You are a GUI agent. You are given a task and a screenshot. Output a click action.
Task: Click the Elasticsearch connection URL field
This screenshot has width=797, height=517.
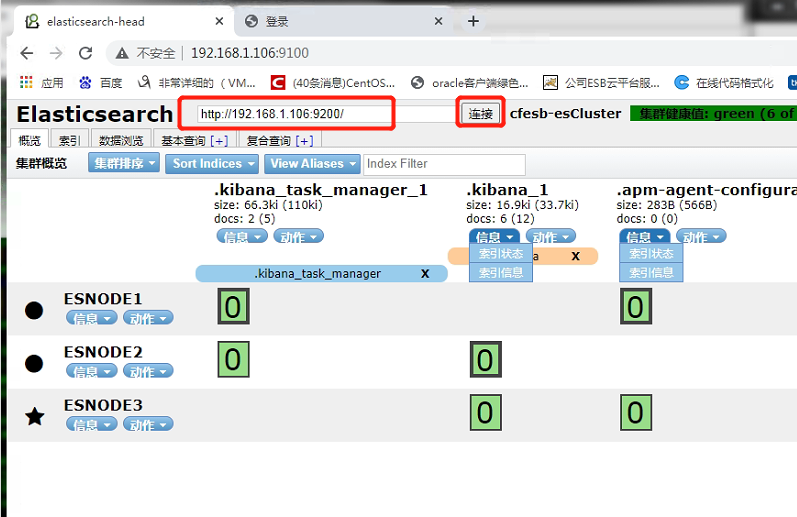point(325,113)
